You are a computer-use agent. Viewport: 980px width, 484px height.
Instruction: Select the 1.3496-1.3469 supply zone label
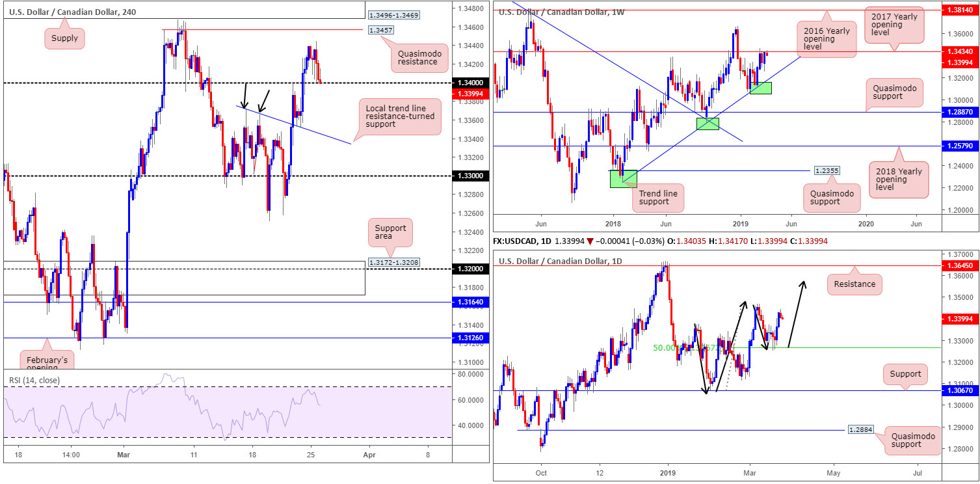pos(394,14)
